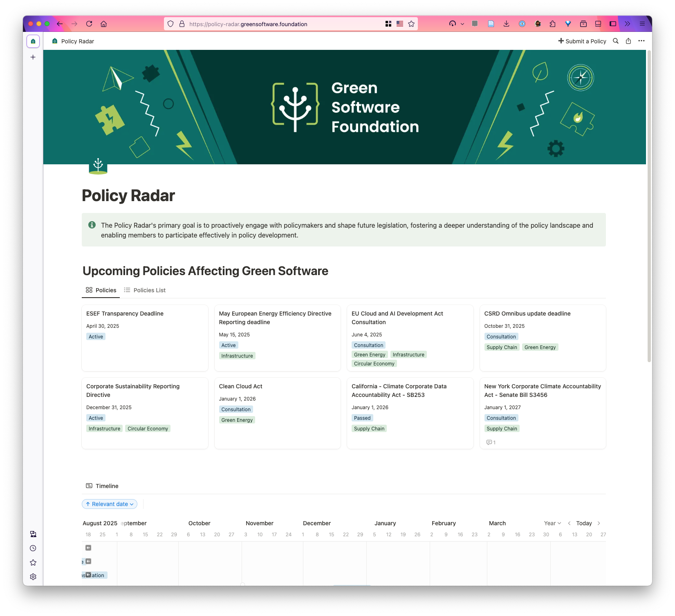
Task: Click the Active tag on ESEF card
Action: point(96,336)
